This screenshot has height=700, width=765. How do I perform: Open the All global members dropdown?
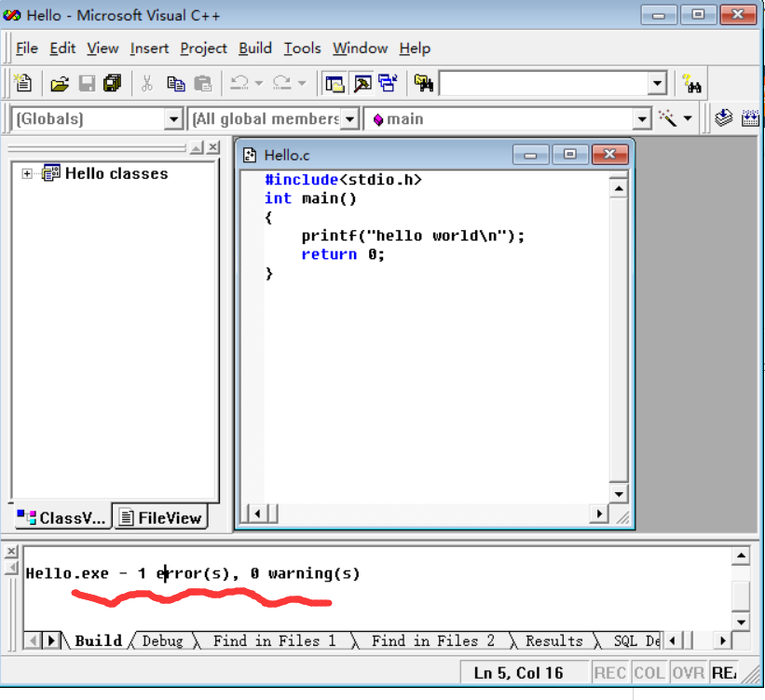[349, 118]
